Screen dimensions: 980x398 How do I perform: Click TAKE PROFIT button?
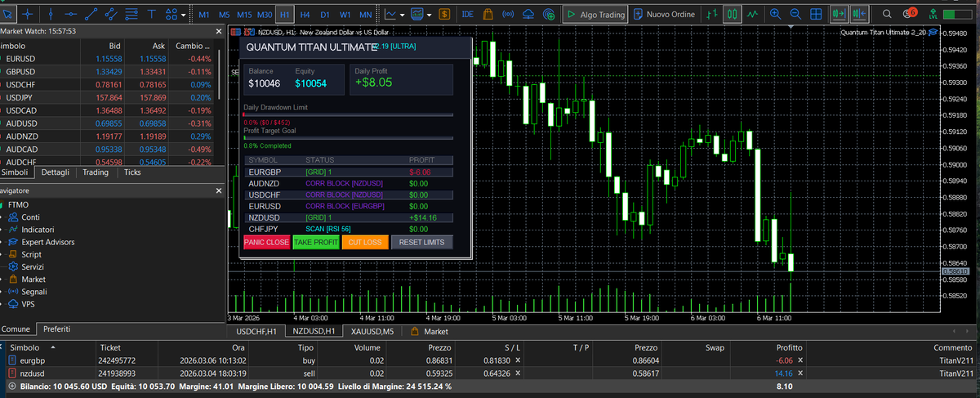pyautogui.click(x=316, y=243)
